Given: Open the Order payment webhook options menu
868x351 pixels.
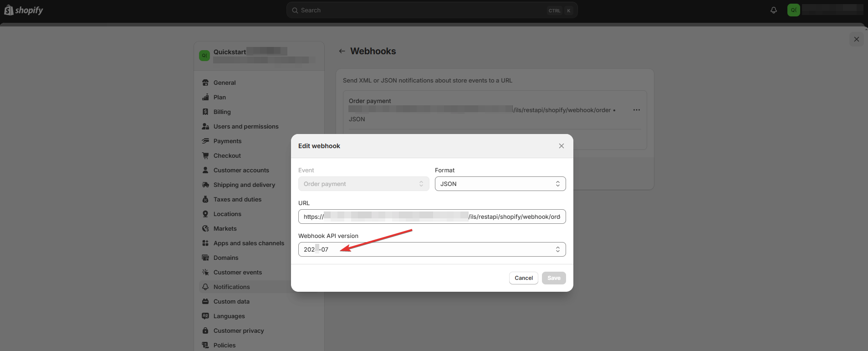Looking at the screenshot, I should pos(636,110).
